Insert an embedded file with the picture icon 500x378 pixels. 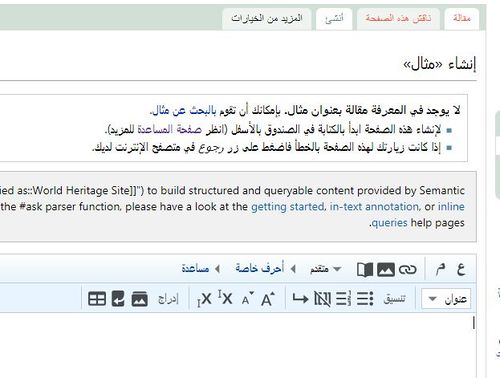pyautogui.click(x=386, y=269)
